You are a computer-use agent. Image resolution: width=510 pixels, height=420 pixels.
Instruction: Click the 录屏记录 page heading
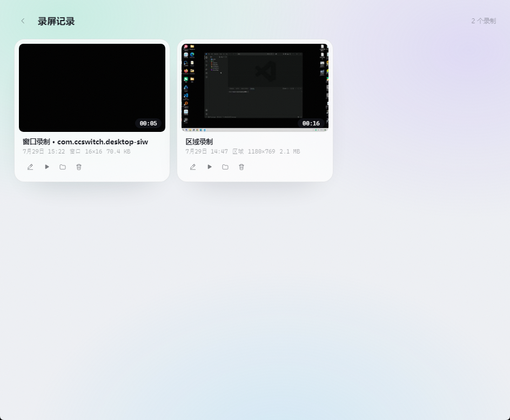click(56, 22)
